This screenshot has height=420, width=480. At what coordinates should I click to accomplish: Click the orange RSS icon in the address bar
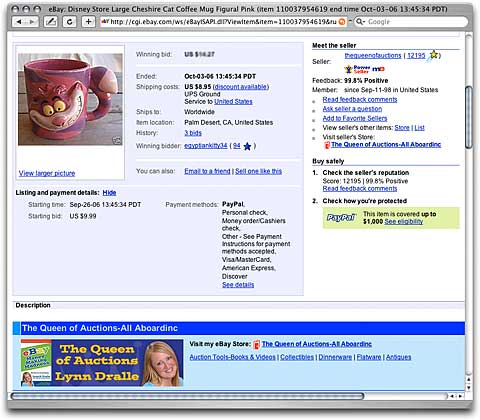[x=342, y=22]
